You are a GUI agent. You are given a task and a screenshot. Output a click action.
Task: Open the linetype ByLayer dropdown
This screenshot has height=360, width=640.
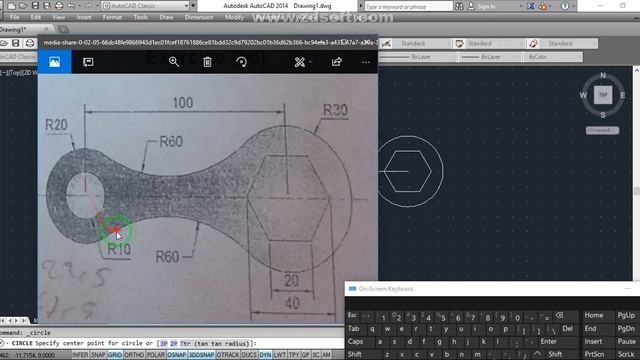coord(416,57)
